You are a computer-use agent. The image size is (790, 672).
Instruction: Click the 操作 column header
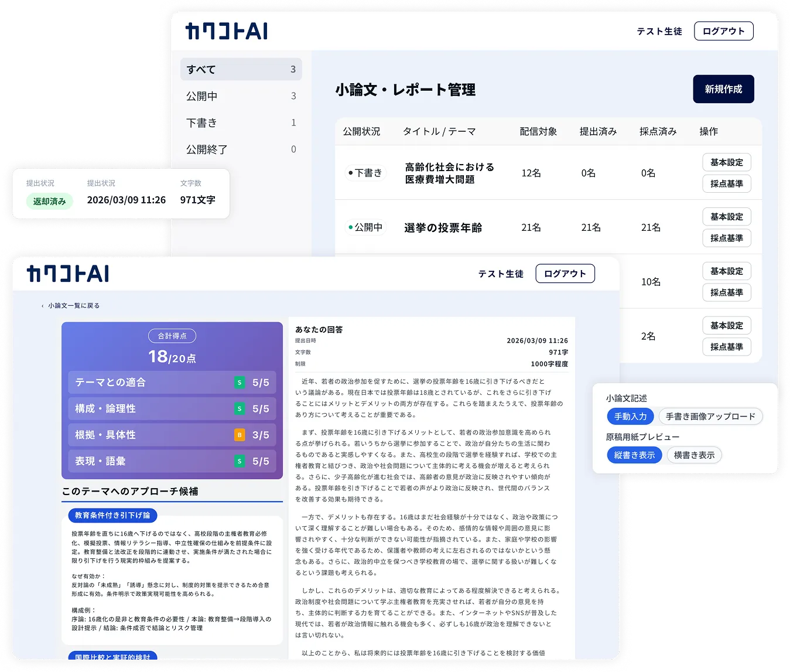coord(709,131)
